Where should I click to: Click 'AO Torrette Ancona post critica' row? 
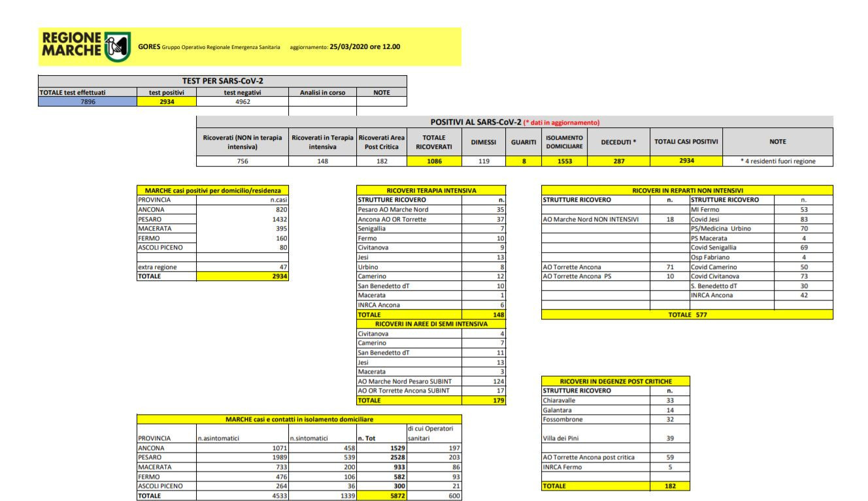tap(616, 457)
